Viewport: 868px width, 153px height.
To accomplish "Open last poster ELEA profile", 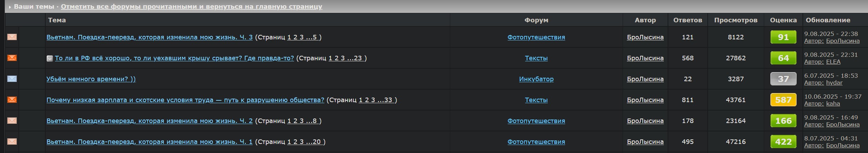I will pyautogui.click(x=833, y=62).
